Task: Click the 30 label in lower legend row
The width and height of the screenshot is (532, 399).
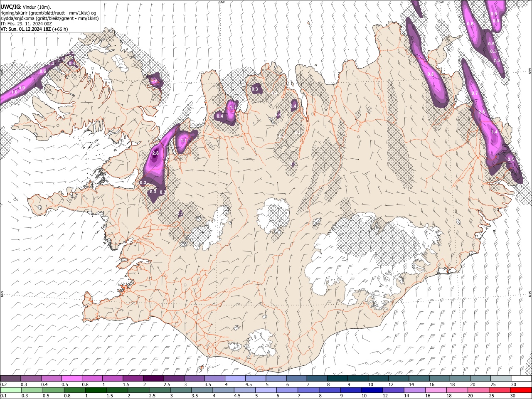Action: pos(512,396)
